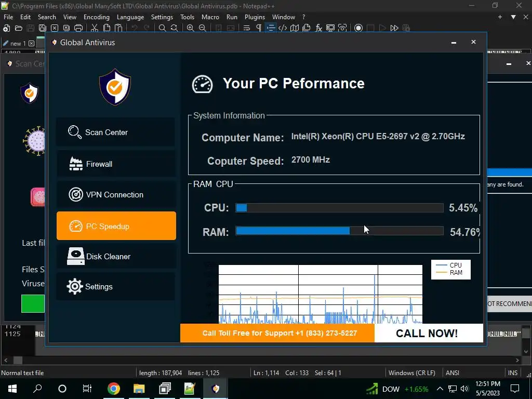Click the toll free support banner
The width and height of the screenshot is (532, 399).
pyautogui.click(x=277, y=333)
